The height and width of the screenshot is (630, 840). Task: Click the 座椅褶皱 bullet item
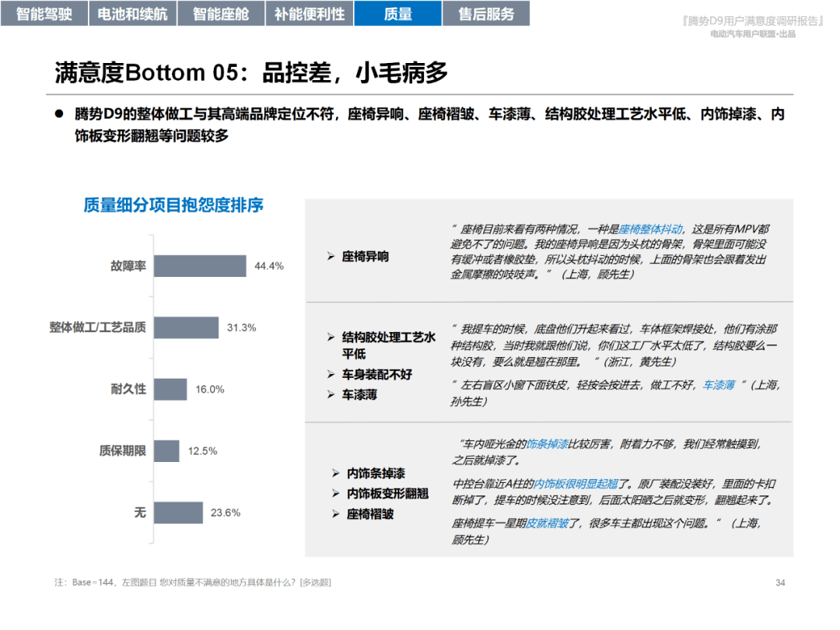coord(370,514)
